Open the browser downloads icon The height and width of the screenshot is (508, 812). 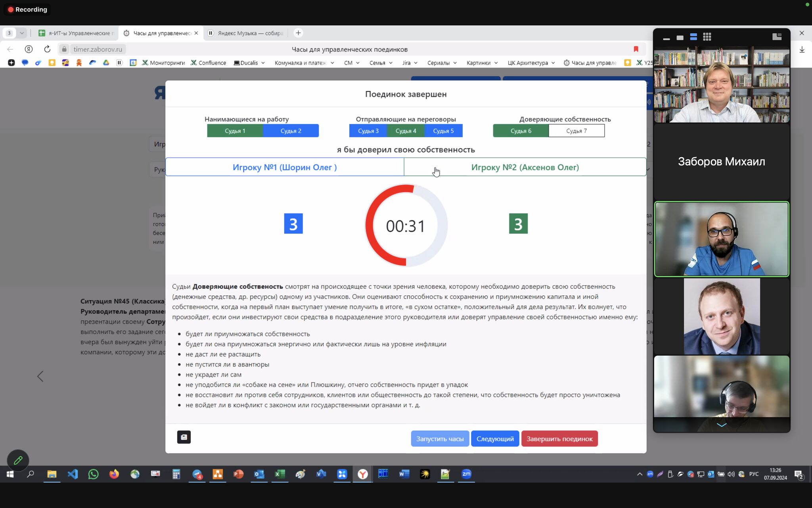(802, 49)
